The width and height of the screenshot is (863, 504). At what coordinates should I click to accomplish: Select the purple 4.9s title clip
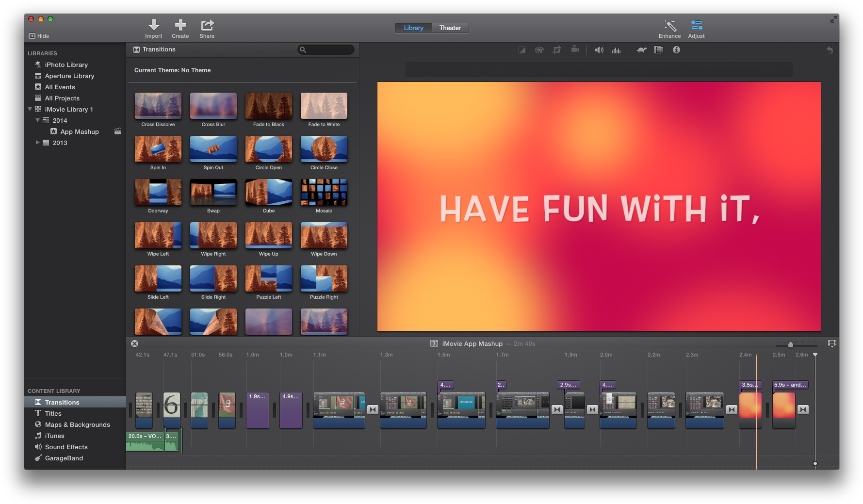[x=291, y=410]
